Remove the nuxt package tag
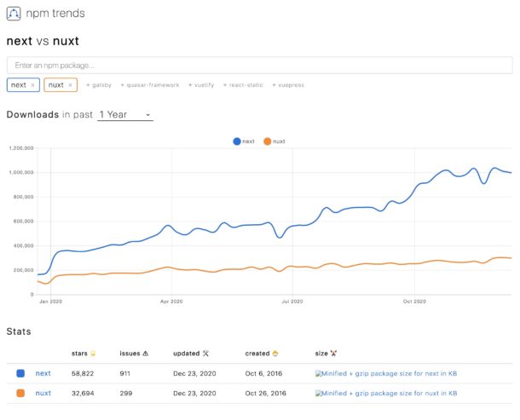 70,85
